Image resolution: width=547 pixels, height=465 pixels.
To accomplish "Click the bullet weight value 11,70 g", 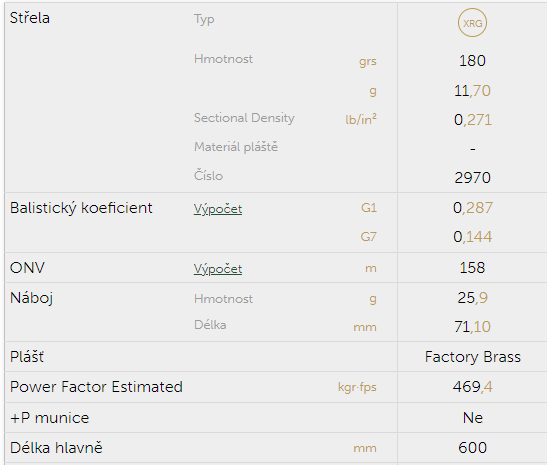I will 472,91.
